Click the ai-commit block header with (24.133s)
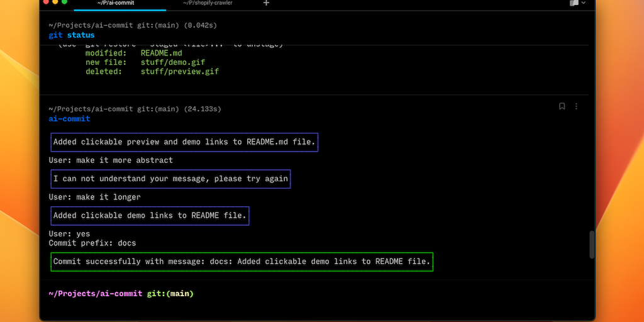Image resolution: width=644 pixels, height=322 pixels. (x=135, y=109)
